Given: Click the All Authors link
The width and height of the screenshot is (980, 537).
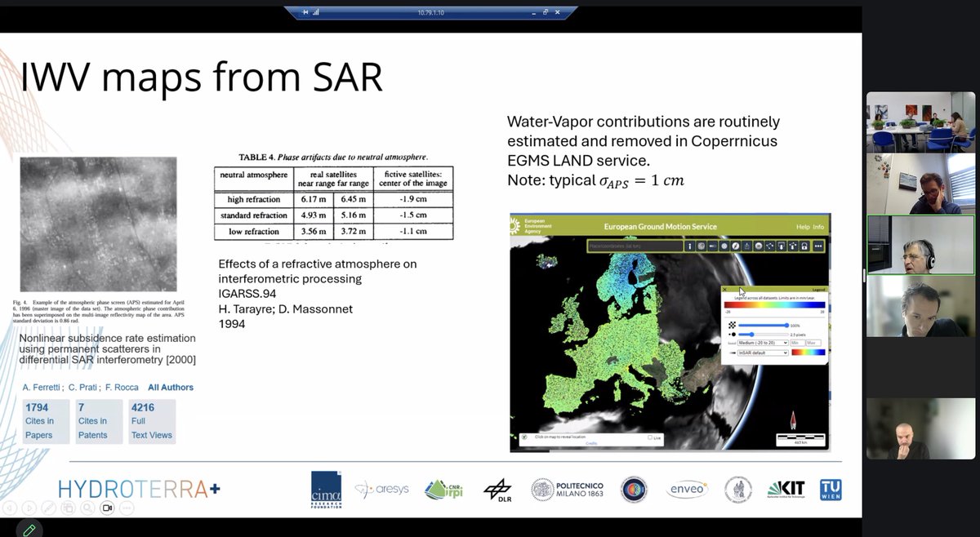Looking at the screenshot, I should click(171, 387).
